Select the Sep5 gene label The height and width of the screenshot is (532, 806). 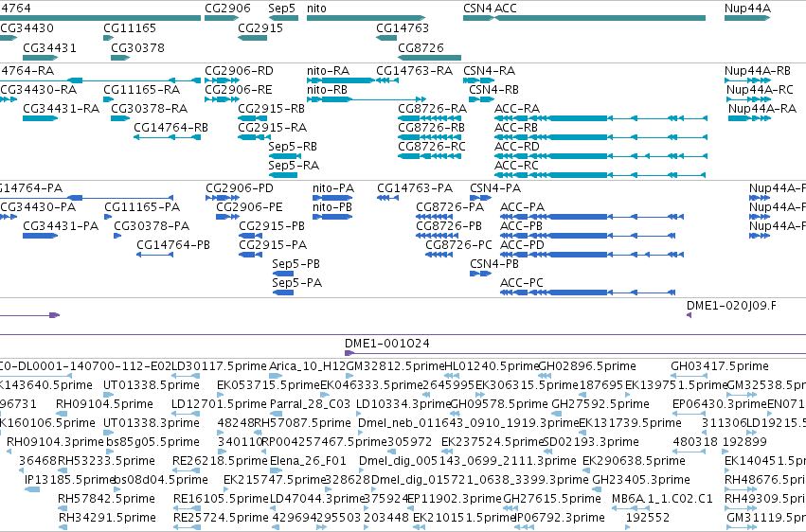click(281, 9)
